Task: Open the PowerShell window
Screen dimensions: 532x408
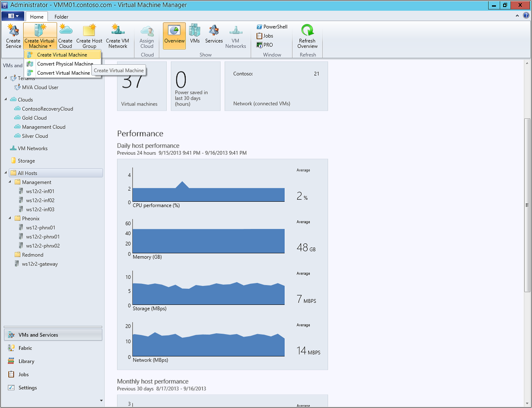Action: (272, 27)
